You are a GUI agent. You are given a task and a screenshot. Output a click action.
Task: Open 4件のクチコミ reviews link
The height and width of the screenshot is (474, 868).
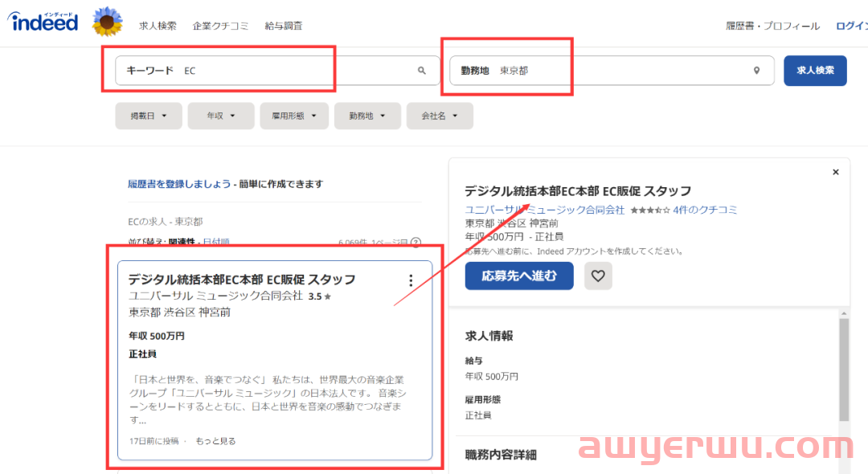705,210
